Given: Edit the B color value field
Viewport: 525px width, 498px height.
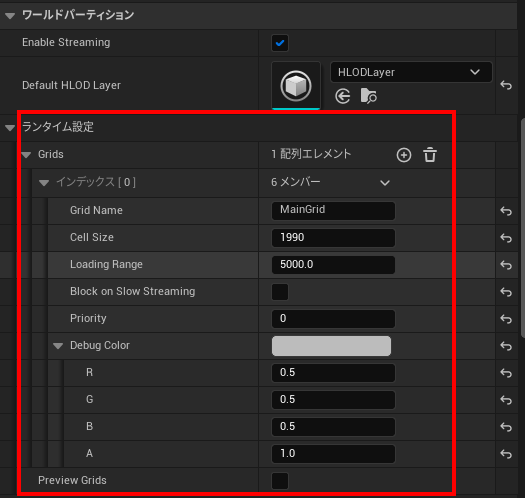Looking at the screenshot, I should [333, 427].
